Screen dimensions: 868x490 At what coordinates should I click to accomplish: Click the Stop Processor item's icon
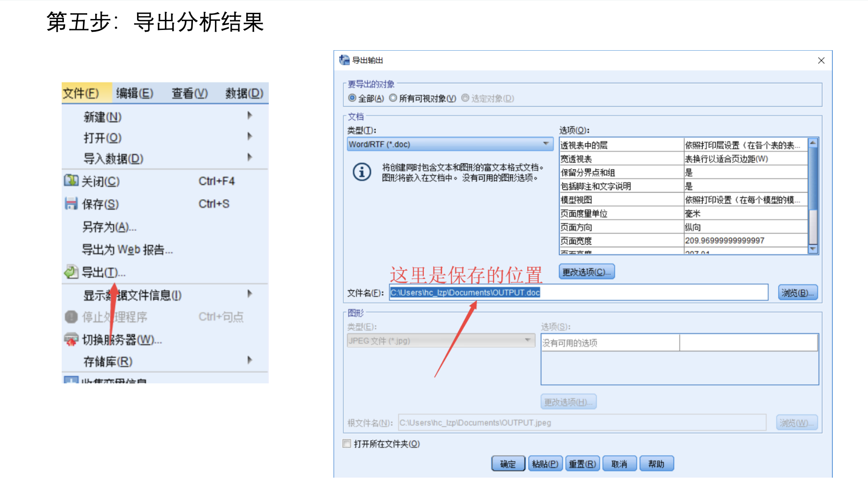71,317
